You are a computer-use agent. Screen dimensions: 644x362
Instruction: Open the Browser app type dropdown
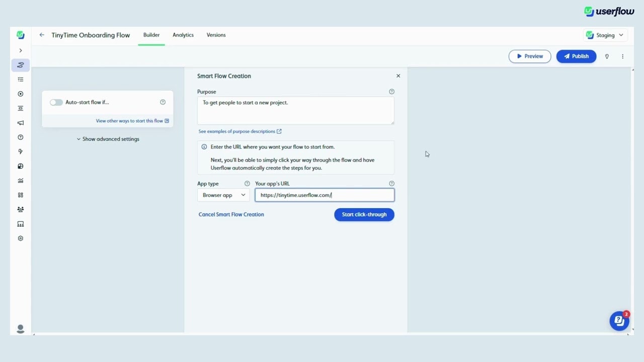(x=223, y=195)
